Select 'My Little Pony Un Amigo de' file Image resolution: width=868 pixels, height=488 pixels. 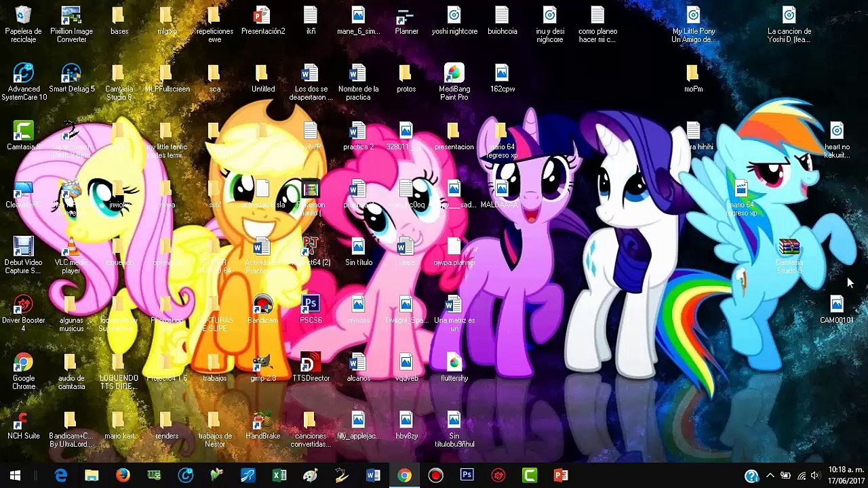pos(693,24)
